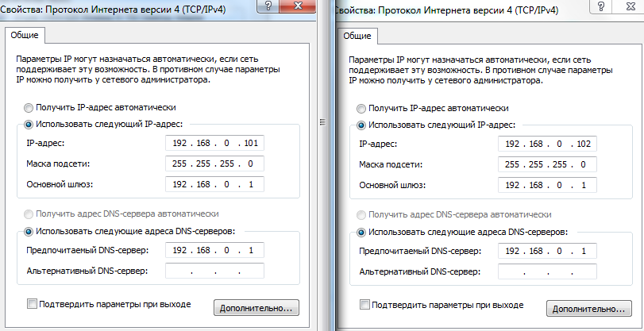The width and height of the screenshot is (644, 331).
Task: Open Дополнительно settings in left dialog
Action: 256,308
